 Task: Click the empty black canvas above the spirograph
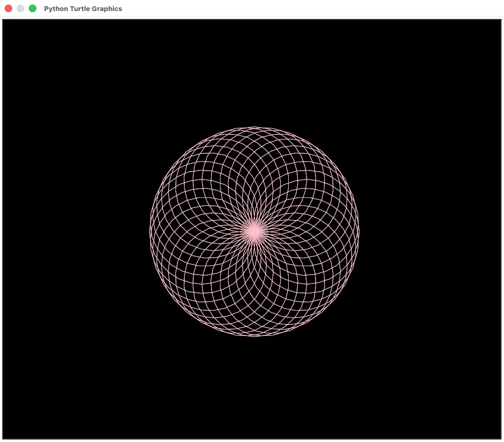coord(254,72)
